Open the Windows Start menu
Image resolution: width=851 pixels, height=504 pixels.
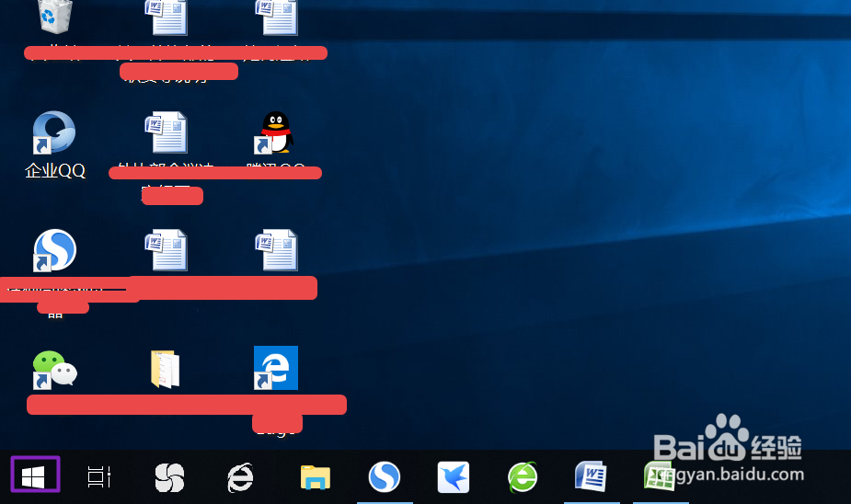[35, 475]
